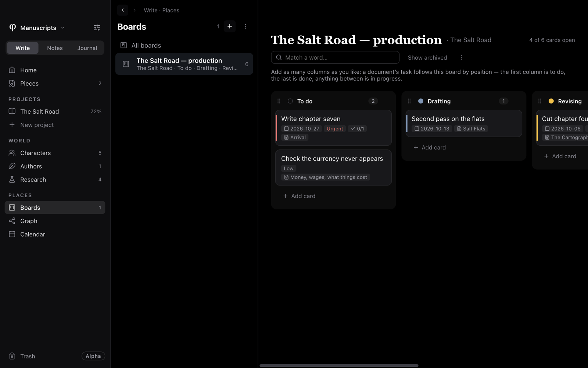Click the yellow Revising column color dot

coord(551,101)
